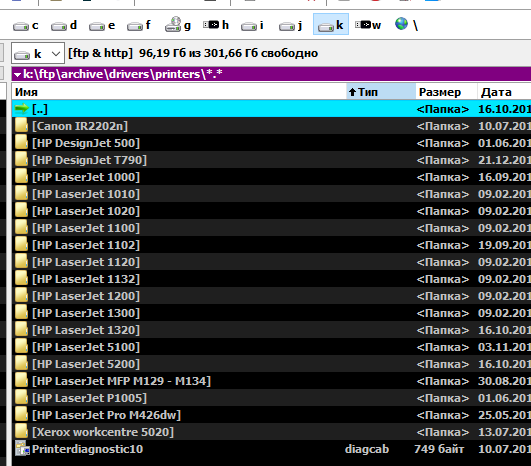
Task: Select folder icon of HP LaserJet 1320
Action: 21,330
